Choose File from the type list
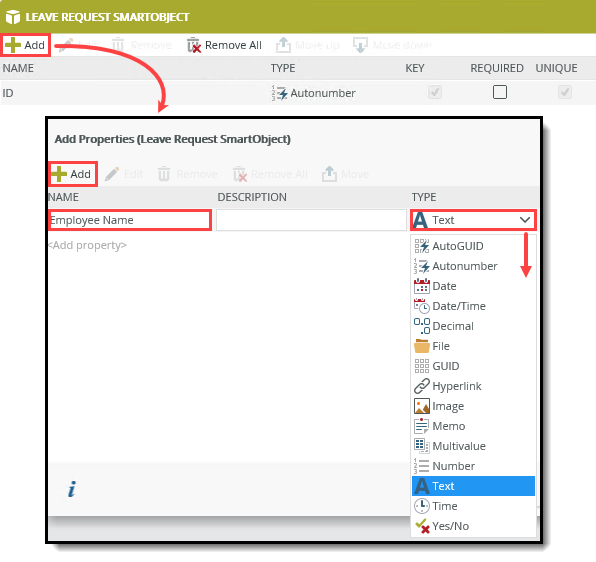Viewport: 596px width, 562px height. pyautogui.click(x=473, y=346)
